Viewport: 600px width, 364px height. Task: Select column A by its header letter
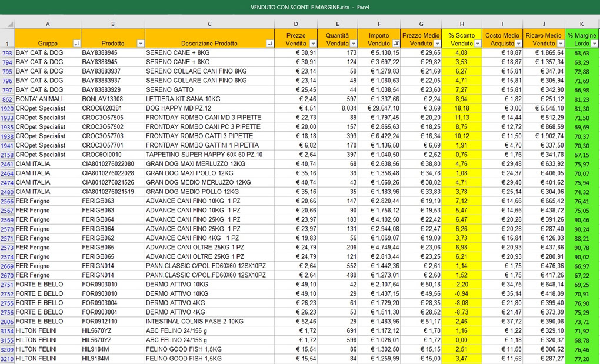click(48, 24)
